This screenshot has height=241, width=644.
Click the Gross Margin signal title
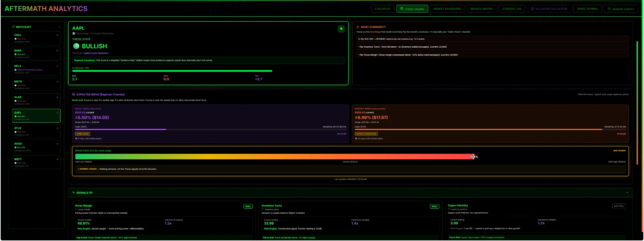click(x=84, y=206)
